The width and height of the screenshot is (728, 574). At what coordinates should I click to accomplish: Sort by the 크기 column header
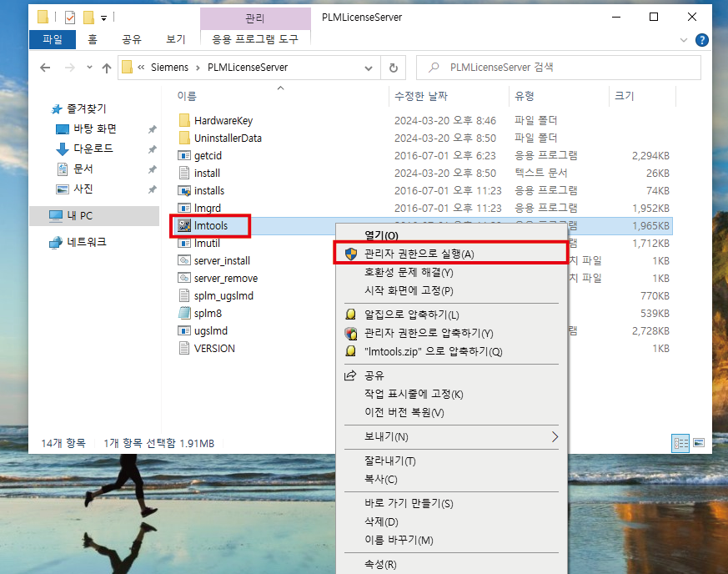pos(642,96)
